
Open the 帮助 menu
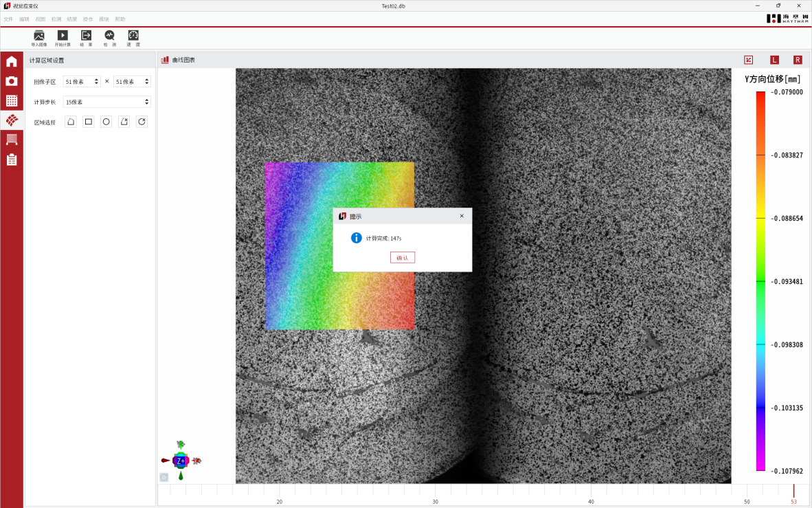pyautogui.click(x=120, y=19)
